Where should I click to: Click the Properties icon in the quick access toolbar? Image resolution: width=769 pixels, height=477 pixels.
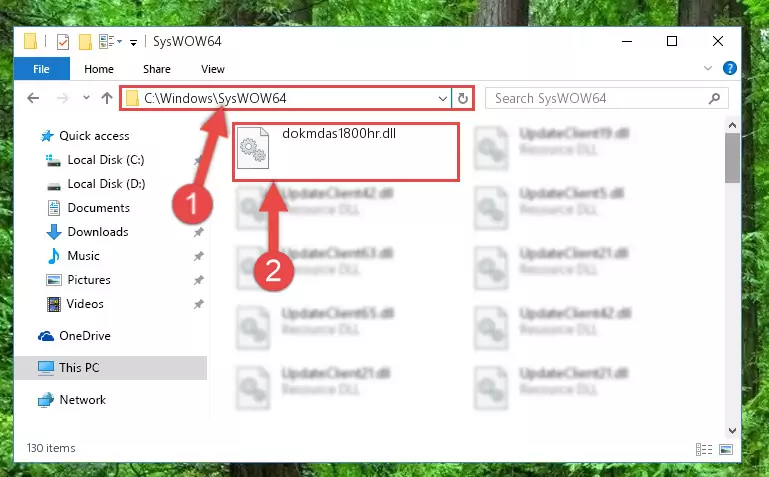click(63, 42)
